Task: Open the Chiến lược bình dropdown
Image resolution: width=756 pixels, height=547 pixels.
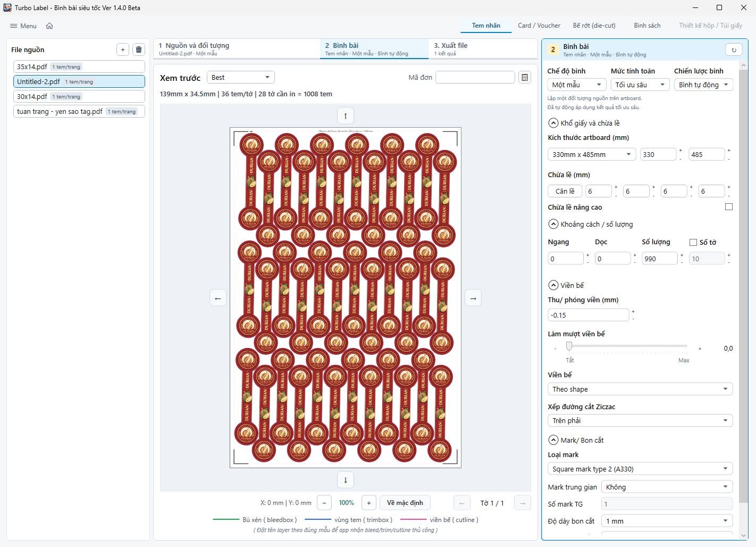Action: (x=703, y=85)
